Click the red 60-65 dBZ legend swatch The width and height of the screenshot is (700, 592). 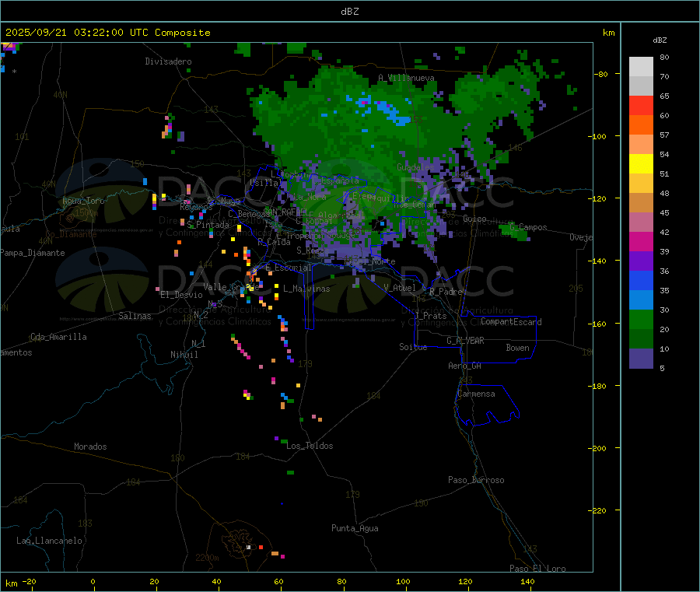coord(641,106)
